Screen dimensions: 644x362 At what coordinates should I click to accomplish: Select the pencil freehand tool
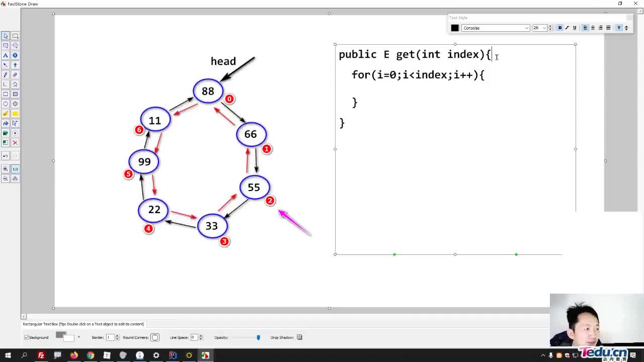pos(6,74)
